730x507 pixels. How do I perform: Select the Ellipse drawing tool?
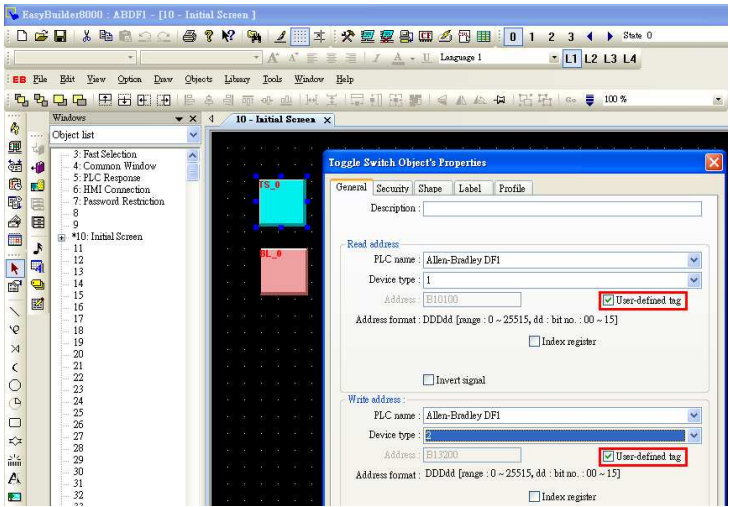[x=15, y=385]
